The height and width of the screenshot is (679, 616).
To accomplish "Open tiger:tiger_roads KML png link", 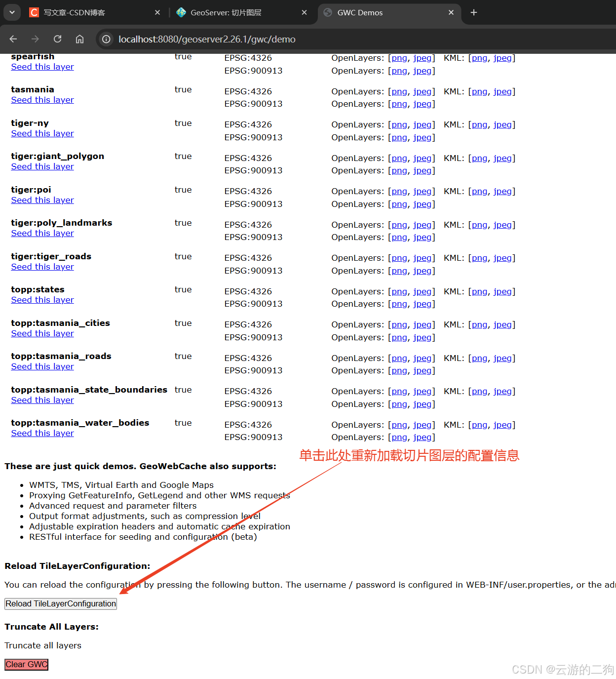I will click(479, 258).
